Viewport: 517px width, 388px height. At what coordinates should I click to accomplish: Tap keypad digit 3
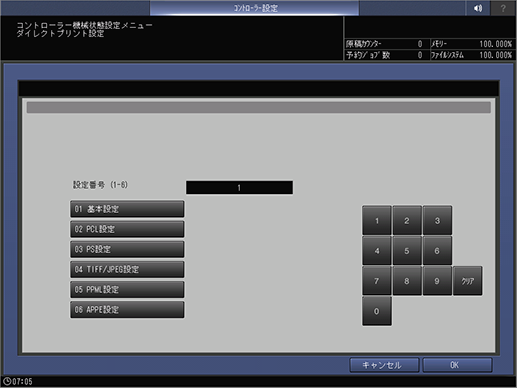437,221
